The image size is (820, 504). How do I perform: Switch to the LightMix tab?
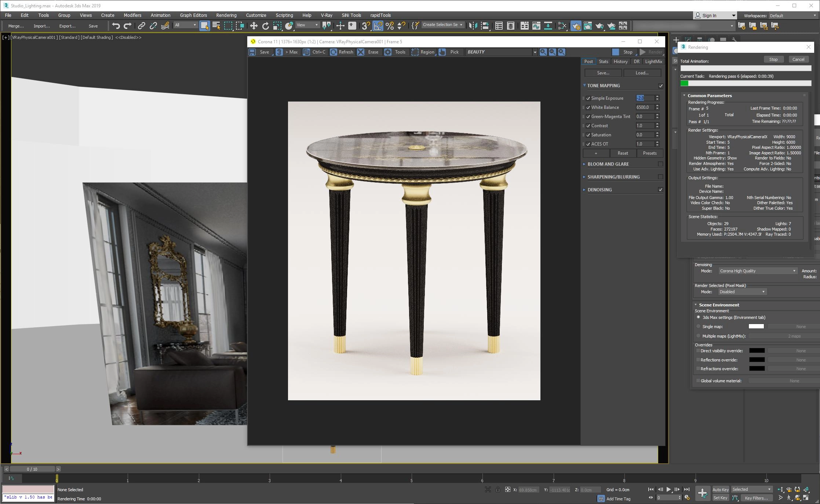[x=653, y=62]
